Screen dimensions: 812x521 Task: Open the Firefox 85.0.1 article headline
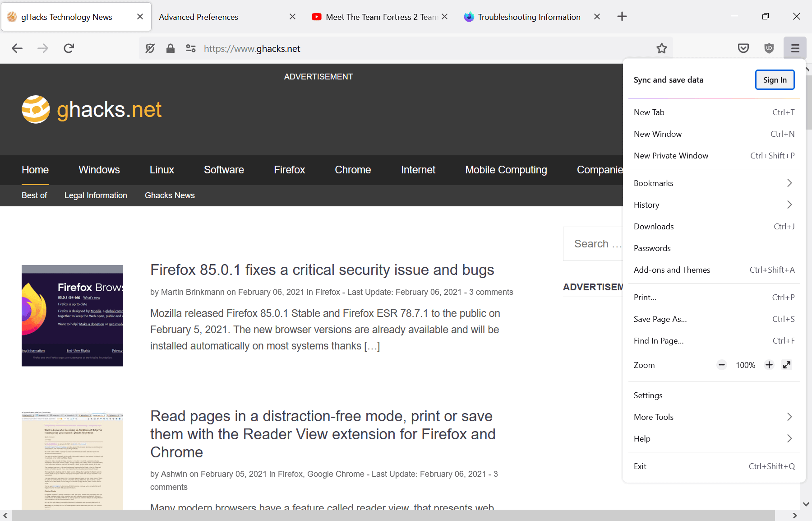322,270
